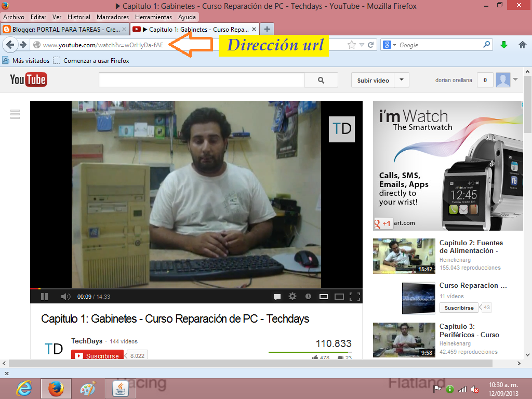Expand the account menu arrow beside avatar

pos(515,79)
